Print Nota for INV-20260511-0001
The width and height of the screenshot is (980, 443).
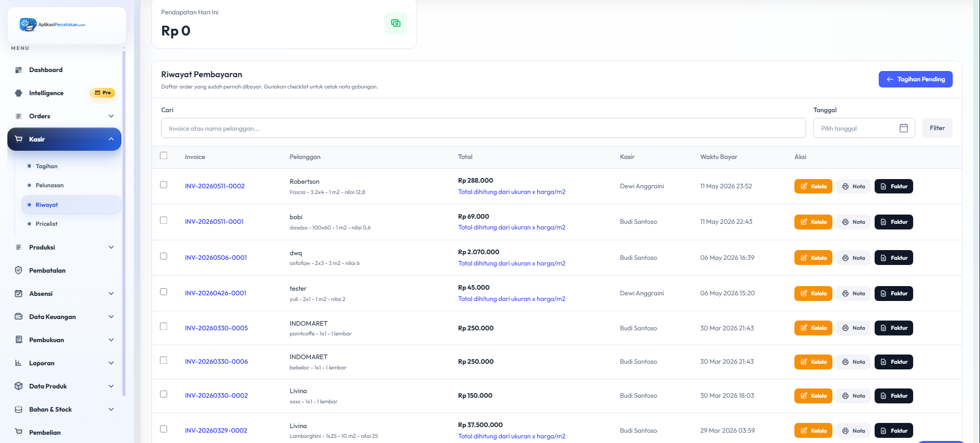point(854,222)
